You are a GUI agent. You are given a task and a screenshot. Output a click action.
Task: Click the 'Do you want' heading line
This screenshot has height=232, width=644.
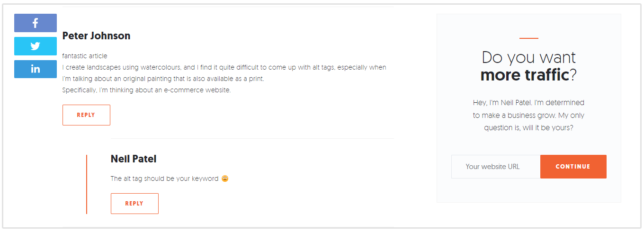point(528,58)
